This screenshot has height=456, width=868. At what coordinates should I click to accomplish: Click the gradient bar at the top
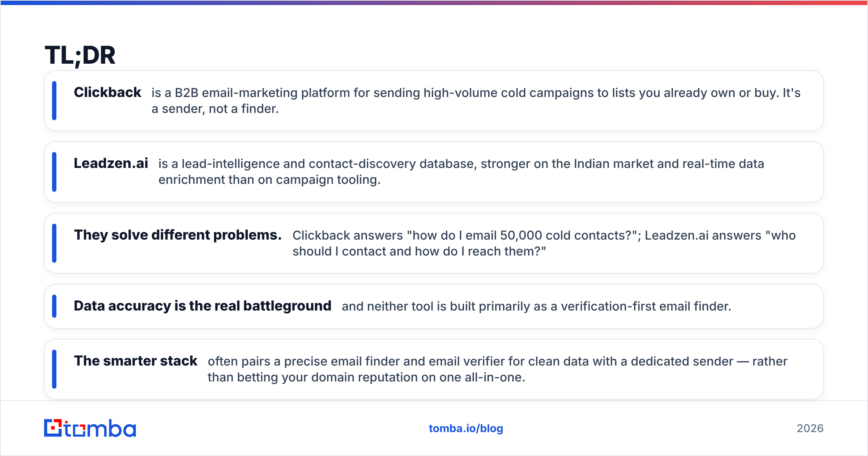[x=434, y=3]
